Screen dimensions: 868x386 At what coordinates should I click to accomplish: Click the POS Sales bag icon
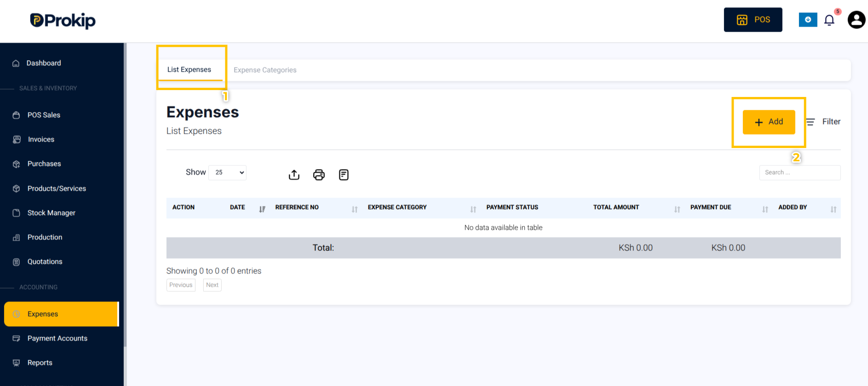point(16,115)
